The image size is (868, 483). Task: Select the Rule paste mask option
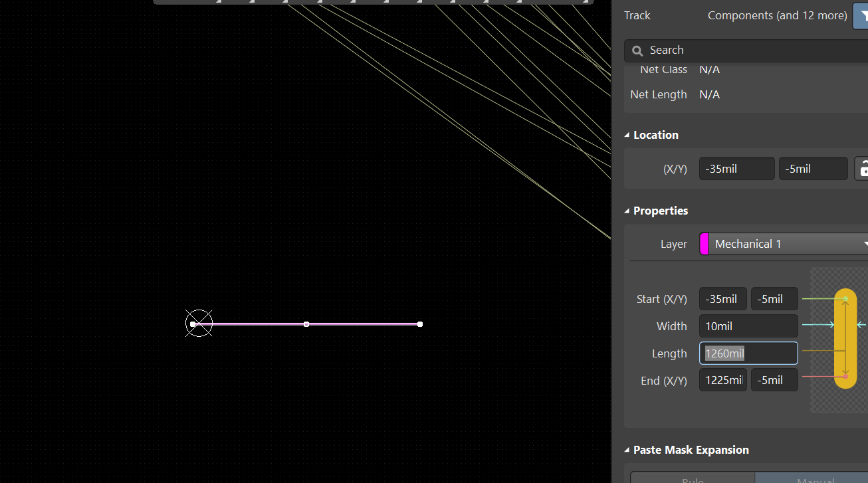tap(693, 478)
